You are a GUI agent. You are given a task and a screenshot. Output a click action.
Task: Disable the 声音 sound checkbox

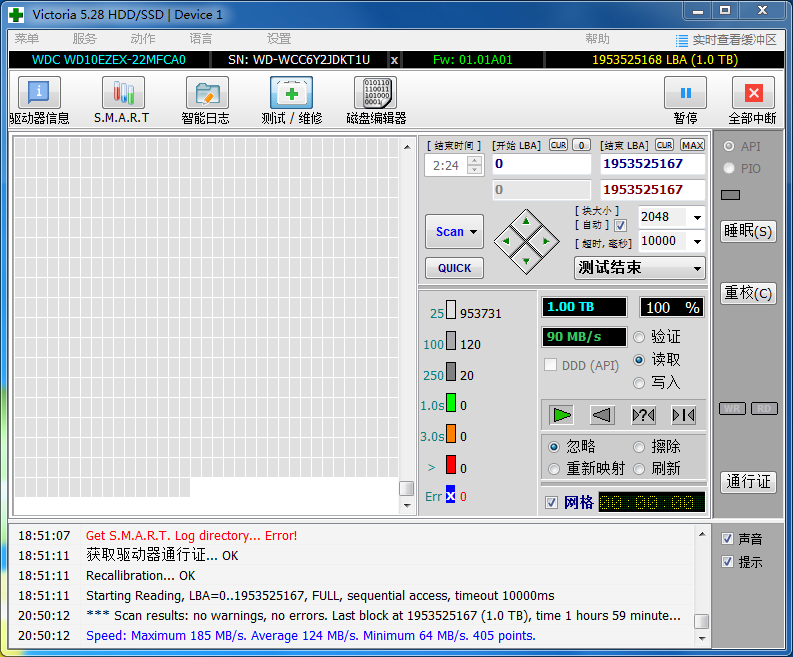pyautogui.click(x=727, y=539)
